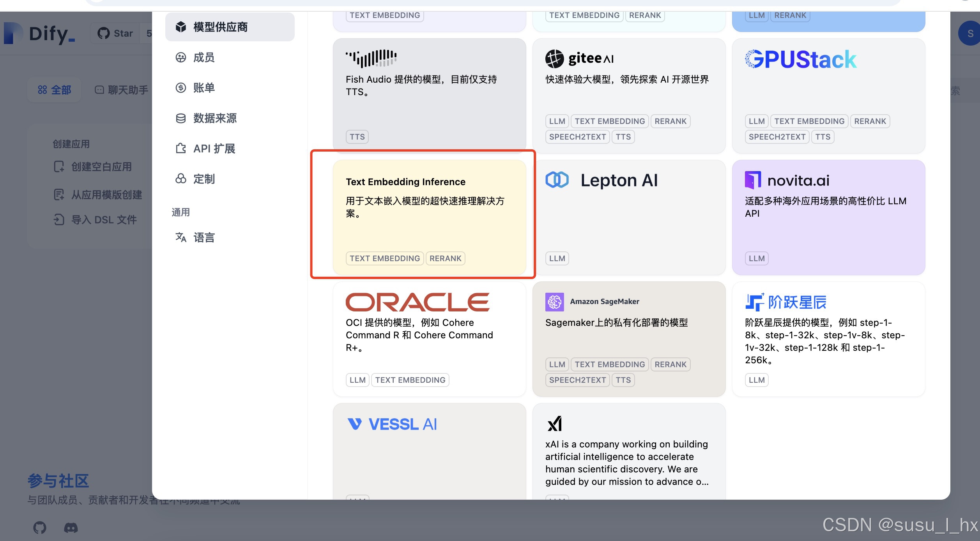Click the GitHub Star button

[x=115, y=34]
